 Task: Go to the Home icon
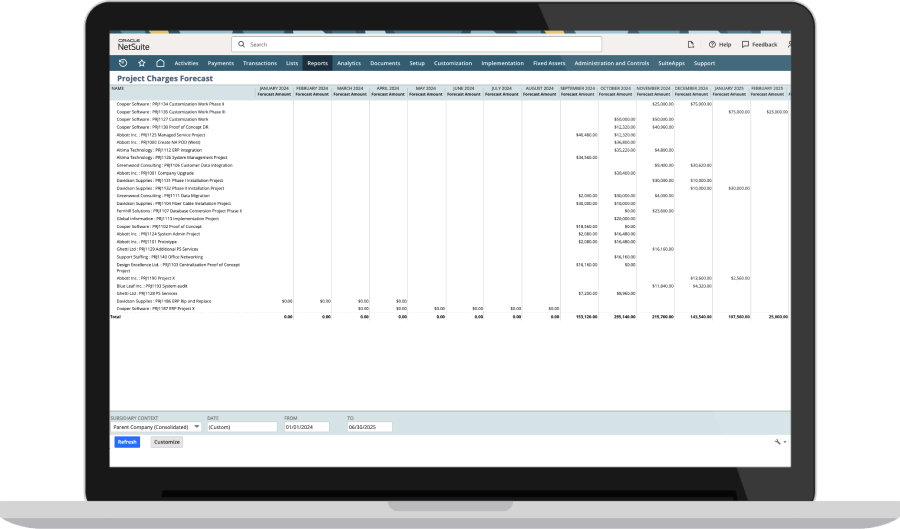160,63
